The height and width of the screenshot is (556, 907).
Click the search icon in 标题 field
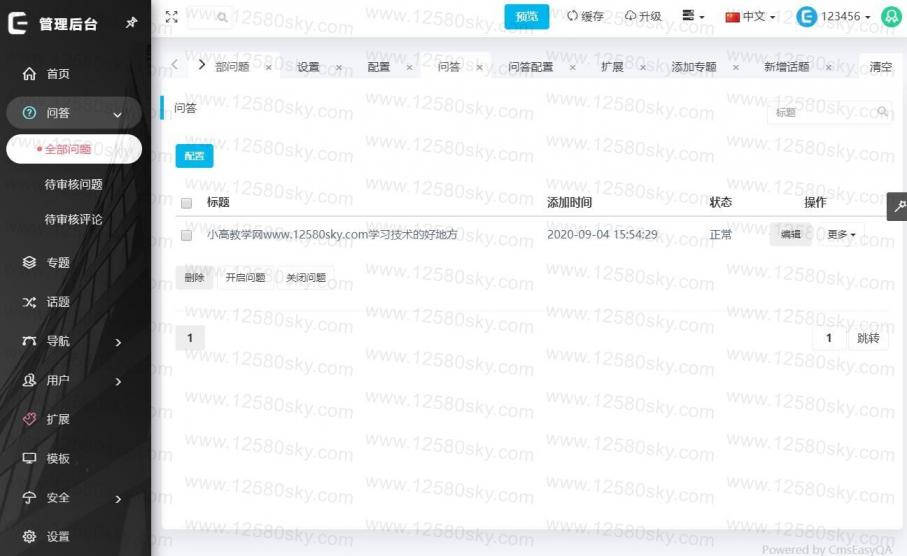pyautogui.click(x=882, y=111)
